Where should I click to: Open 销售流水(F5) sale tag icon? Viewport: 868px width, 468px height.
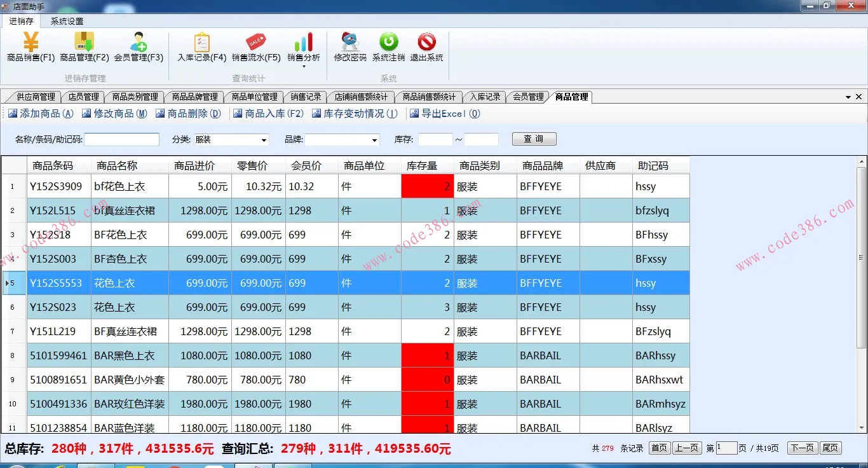point(256,43)
